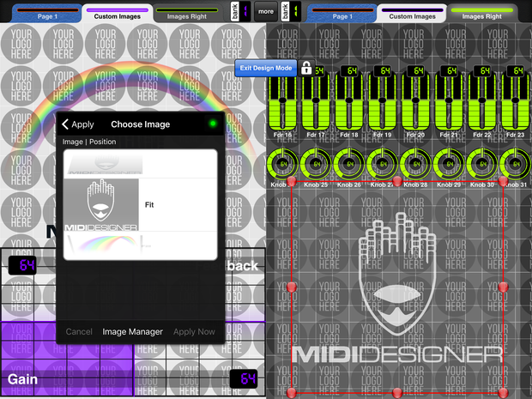Open the Image Manager
The image size is (532, 399).
coord(133,331)
